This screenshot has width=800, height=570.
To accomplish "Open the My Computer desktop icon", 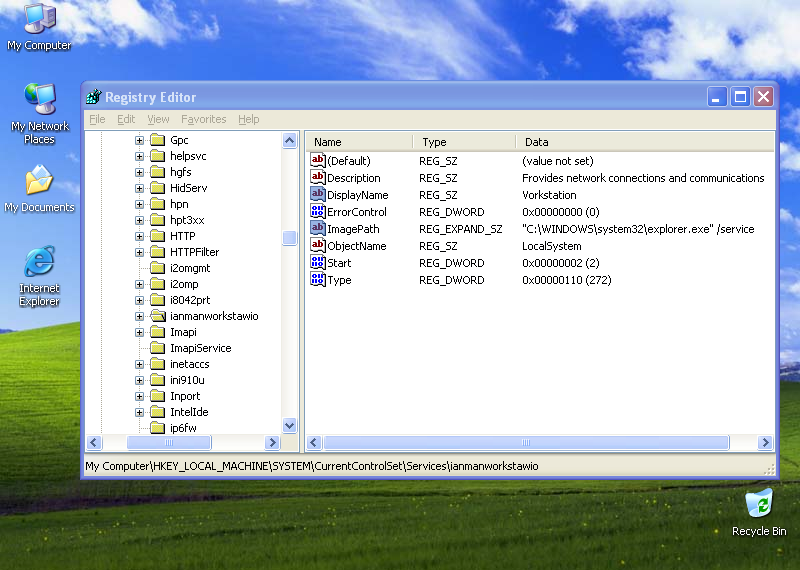I will point(39,20).
